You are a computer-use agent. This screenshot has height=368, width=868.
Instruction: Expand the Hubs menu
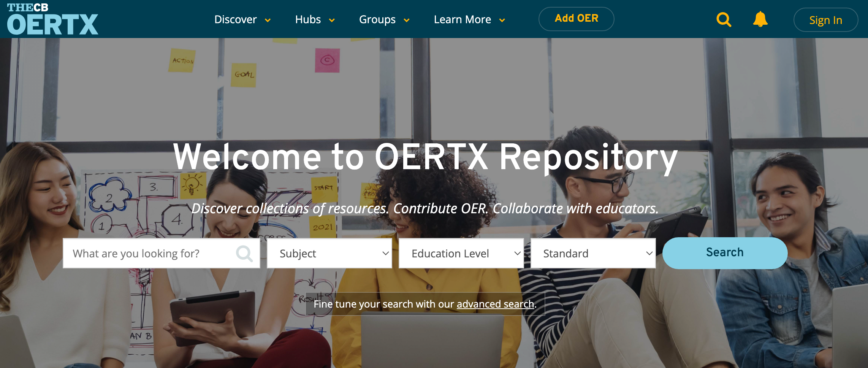(315, 19)
